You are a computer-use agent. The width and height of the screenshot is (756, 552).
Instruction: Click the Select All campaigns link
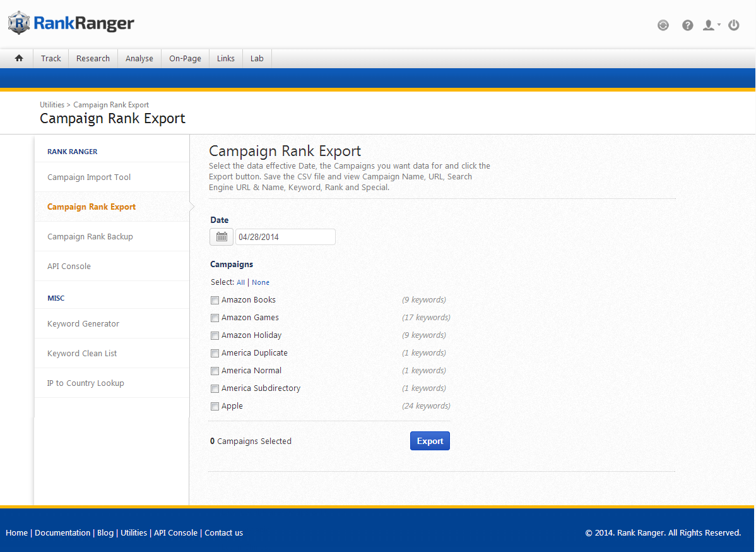tap(240, 282)
